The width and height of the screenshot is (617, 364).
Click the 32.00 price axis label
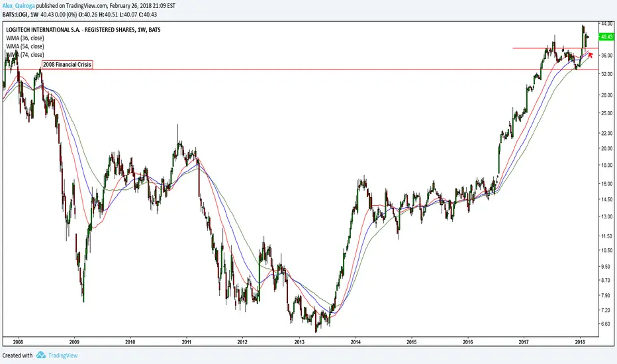point(607,74)
